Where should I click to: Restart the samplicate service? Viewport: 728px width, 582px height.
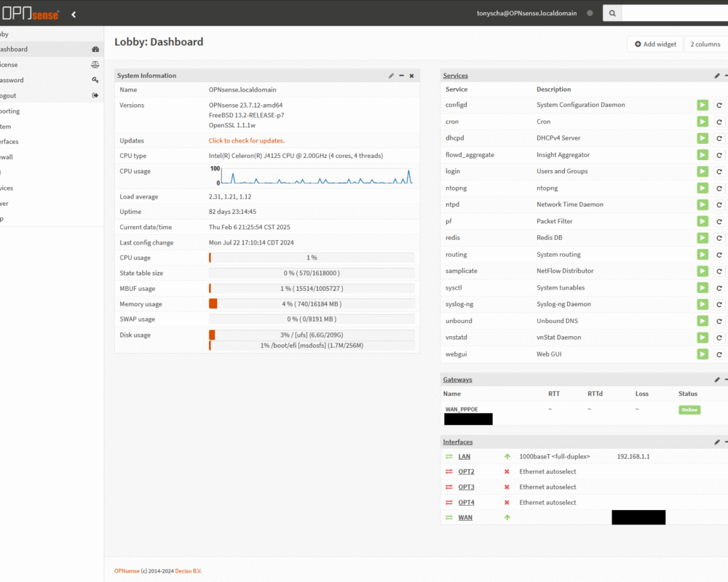click(x=719, y=271)
